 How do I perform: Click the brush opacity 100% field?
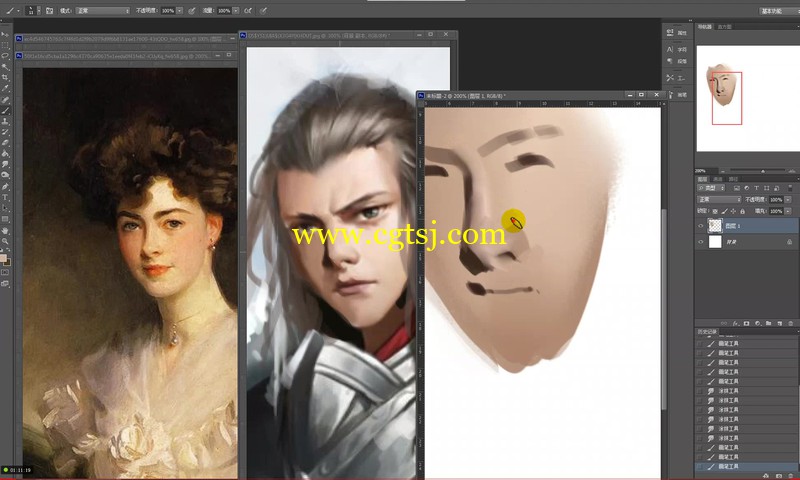point(168,10)
